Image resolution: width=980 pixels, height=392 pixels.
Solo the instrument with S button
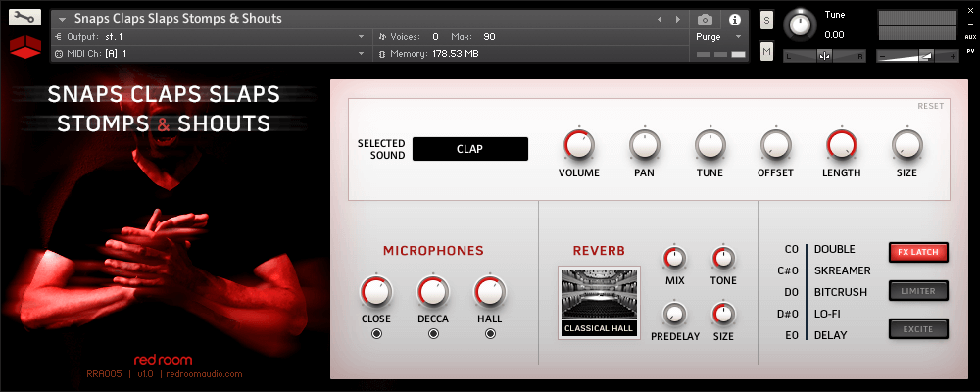pos(767,20)
